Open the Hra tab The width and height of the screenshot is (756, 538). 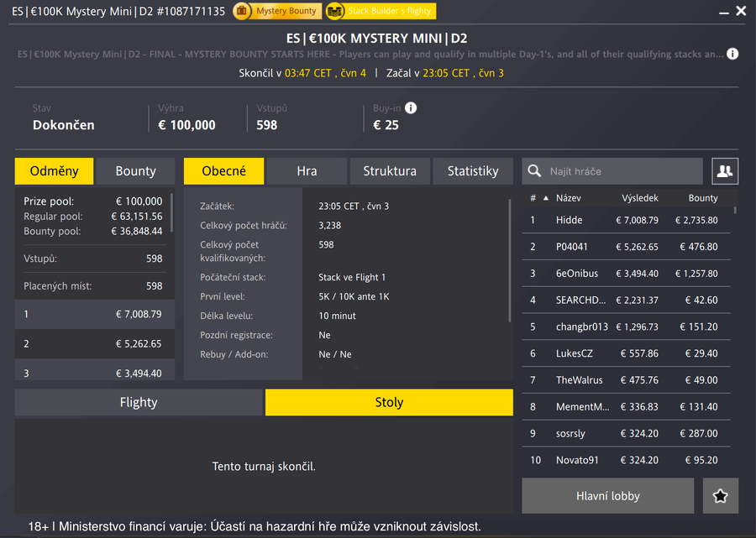tap(307, 171)
